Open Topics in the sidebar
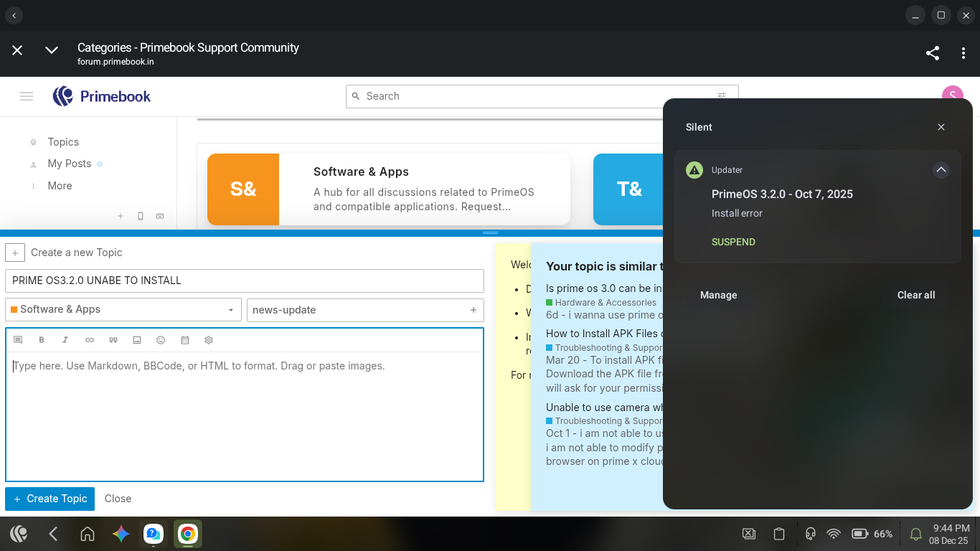The image size is (980, 551). [x=63, y=142]
